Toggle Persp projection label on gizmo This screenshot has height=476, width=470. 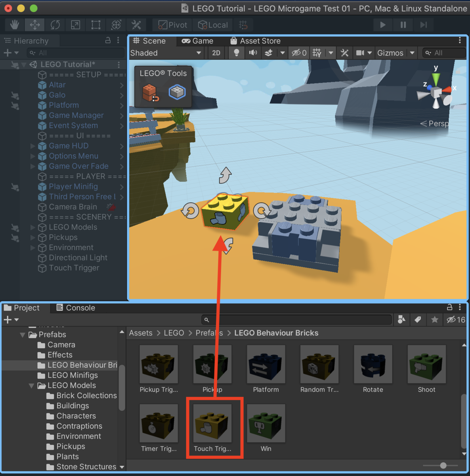point(435,123)
